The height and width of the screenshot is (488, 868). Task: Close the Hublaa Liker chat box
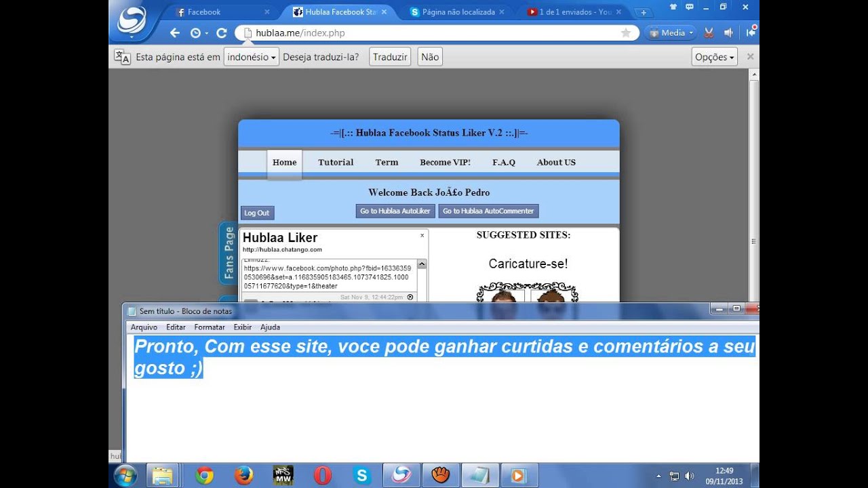(x=422, y=235)
